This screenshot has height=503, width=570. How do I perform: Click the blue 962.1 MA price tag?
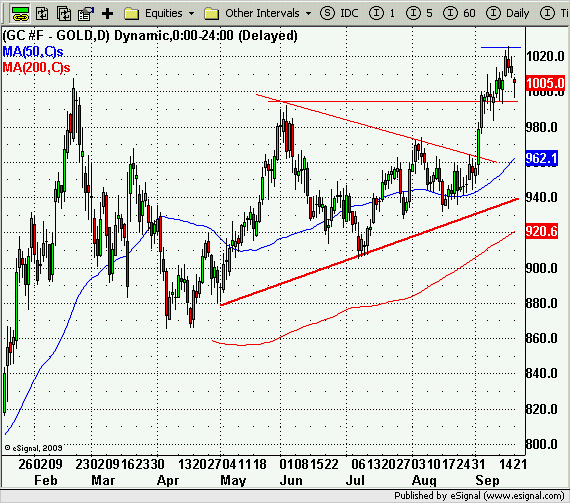(541, 158)
